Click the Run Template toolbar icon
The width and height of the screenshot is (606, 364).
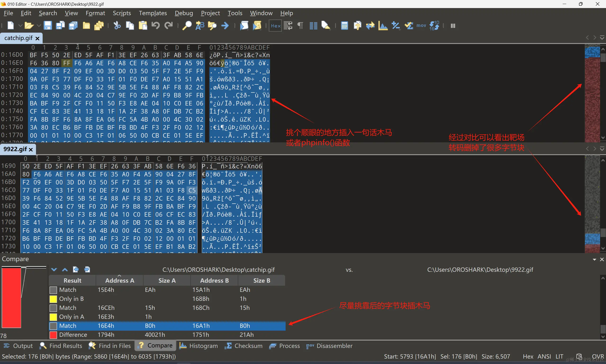(257, 26)
